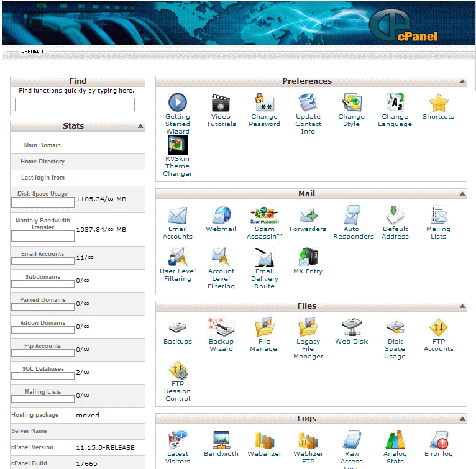Open Change Language
This screenshot has width=476, height=469.
tap(395, 110)
